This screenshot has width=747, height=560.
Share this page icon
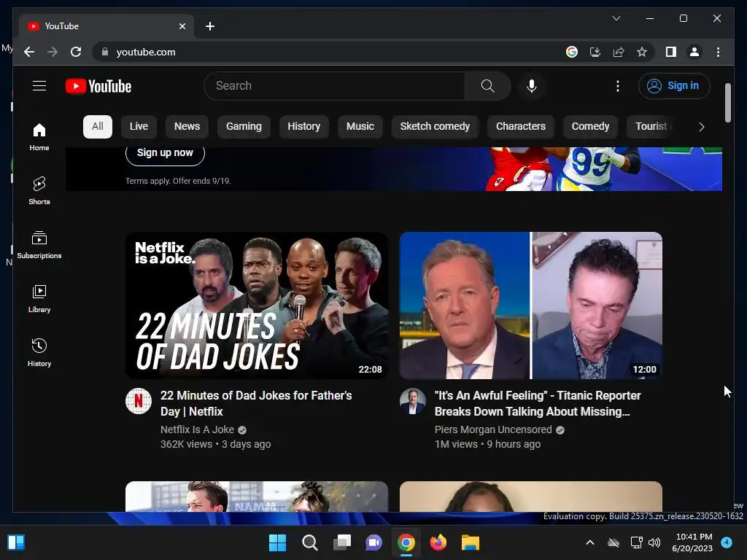pos(619,52)
